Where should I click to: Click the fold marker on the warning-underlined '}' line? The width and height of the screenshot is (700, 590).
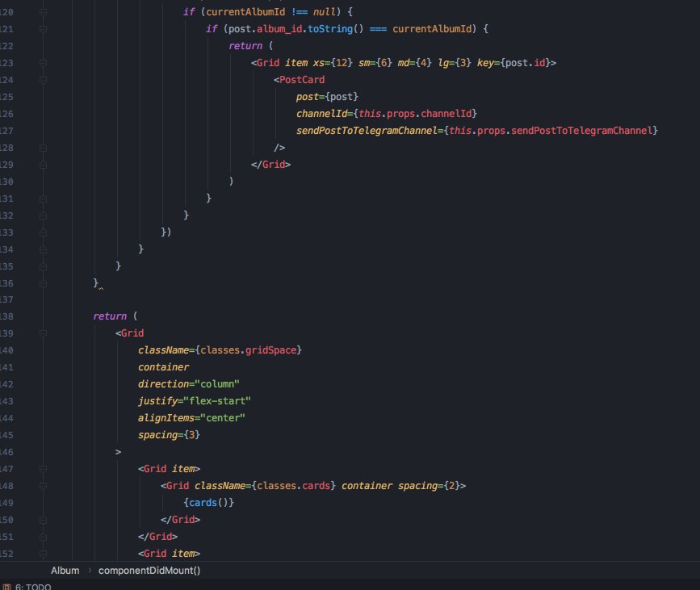pyautogui.click(x=44, y=283)
